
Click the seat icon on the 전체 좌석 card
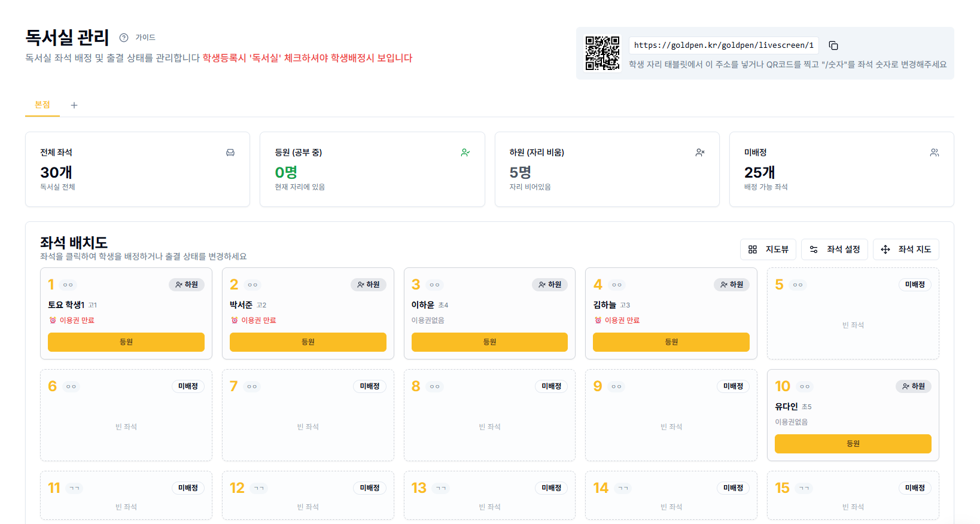(230, 152)
